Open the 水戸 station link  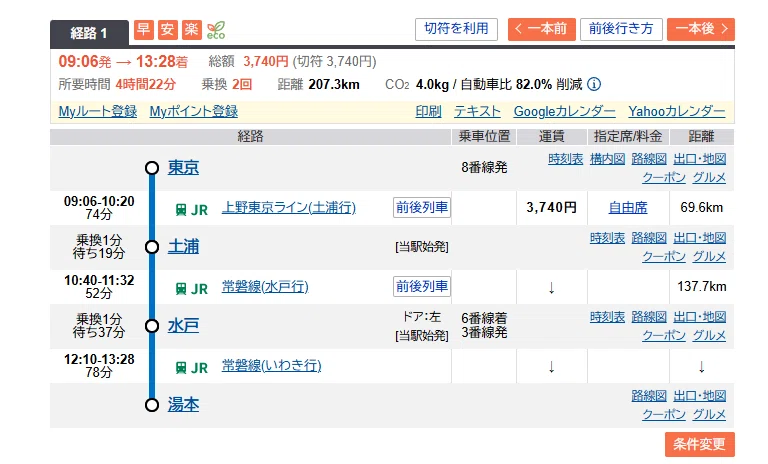click(184, 325)
